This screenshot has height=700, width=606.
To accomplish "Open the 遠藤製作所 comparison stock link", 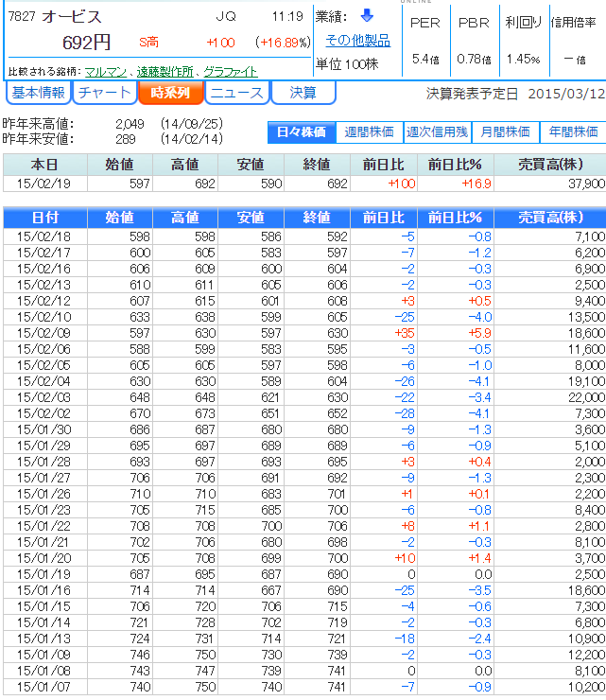I will [164, 71].
